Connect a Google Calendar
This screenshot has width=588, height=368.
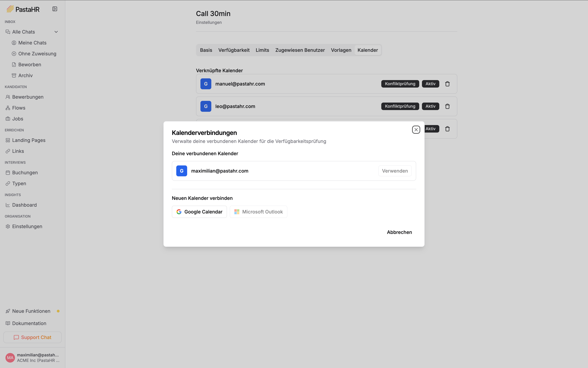[199, 212]
